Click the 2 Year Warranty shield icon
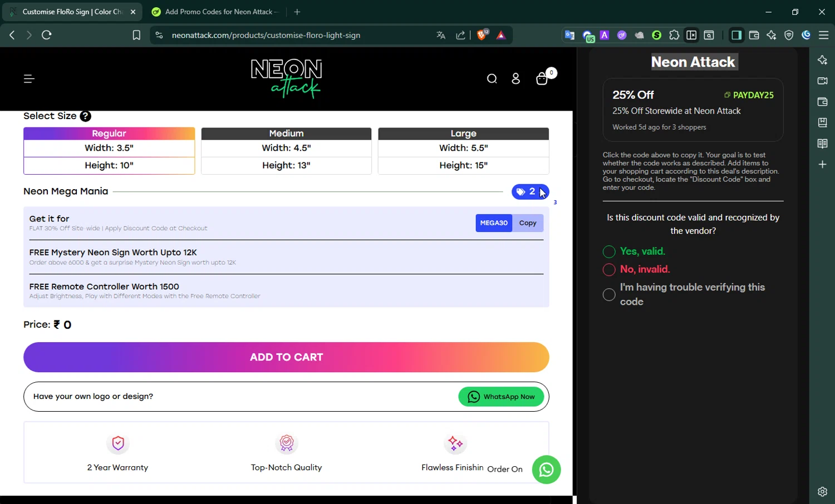Viewport: 835px width, 504px height. click(117, 443)
